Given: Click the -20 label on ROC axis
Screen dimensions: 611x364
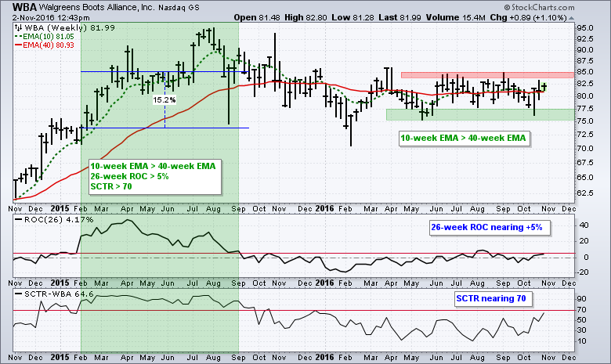Looking at the screenshot, I should pos(583,272).
